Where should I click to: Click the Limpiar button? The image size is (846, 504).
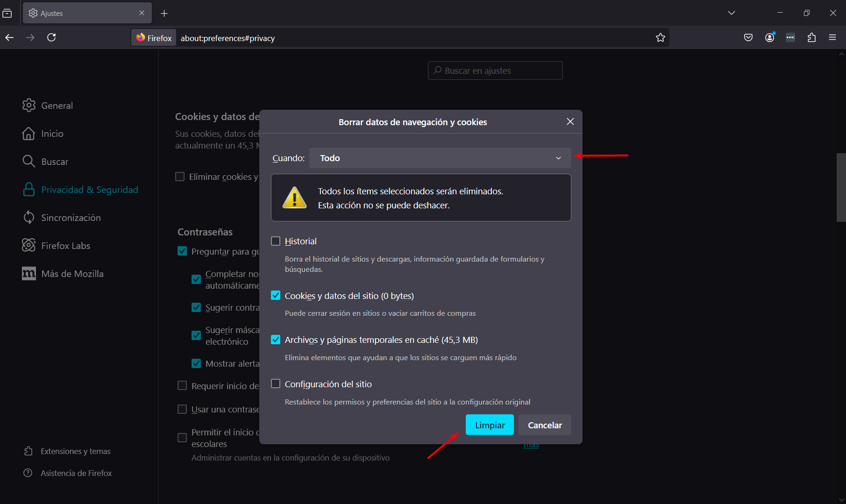point(490,425)
